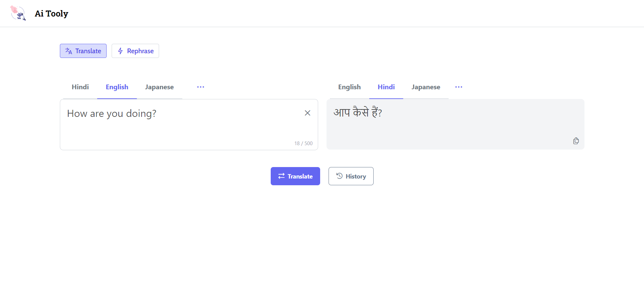Image resolution: width=644 pixels, height=291 pixels.
Task: Select Hindi as source language
Action: (x=80, y=87)
